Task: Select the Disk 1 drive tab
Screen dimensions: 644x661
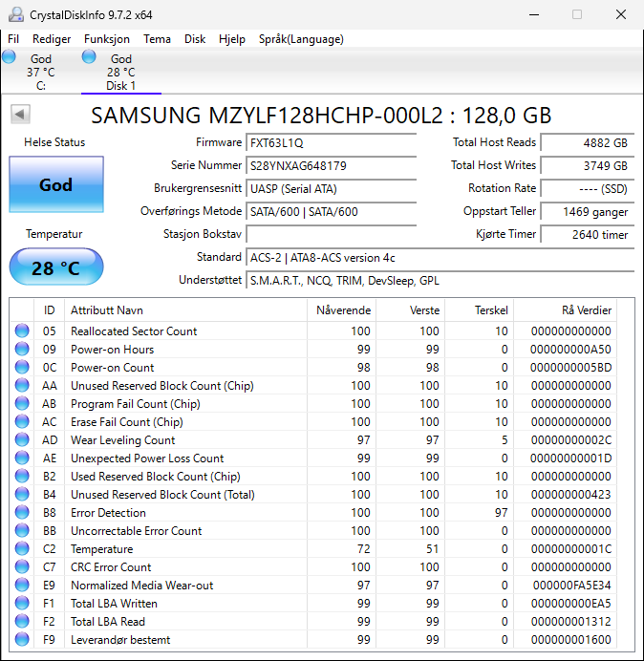Action: coord(121,72)
